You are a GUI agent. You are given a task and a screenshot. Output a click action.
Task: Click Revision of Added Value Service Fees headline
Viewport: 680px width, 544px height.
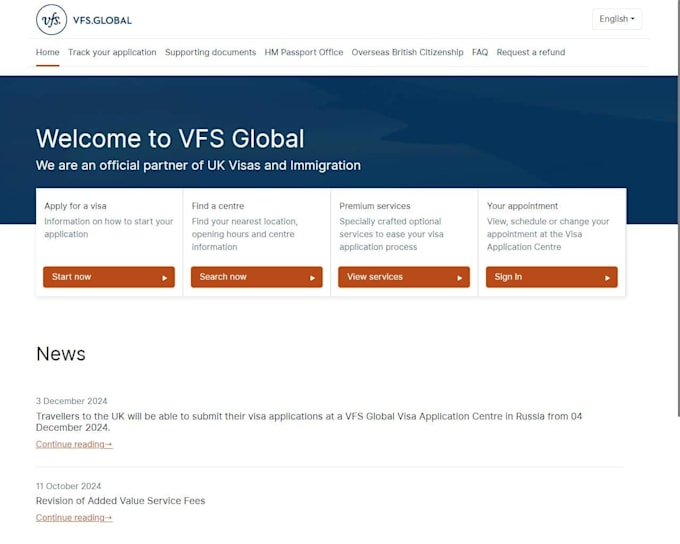point(121,501)
